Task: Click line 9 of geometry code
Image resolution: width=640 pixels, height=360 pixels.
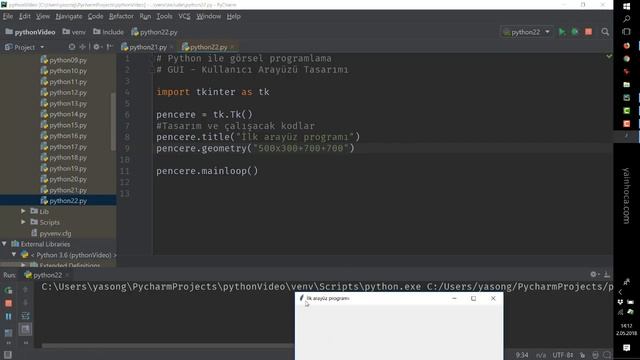Action: [255, 148]
